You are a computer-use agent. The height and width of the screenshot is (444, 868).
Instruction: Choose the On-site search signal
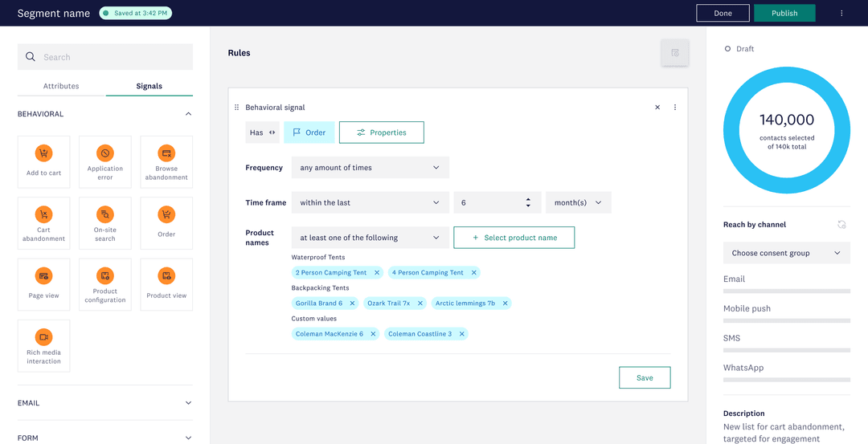pos(105,223)
